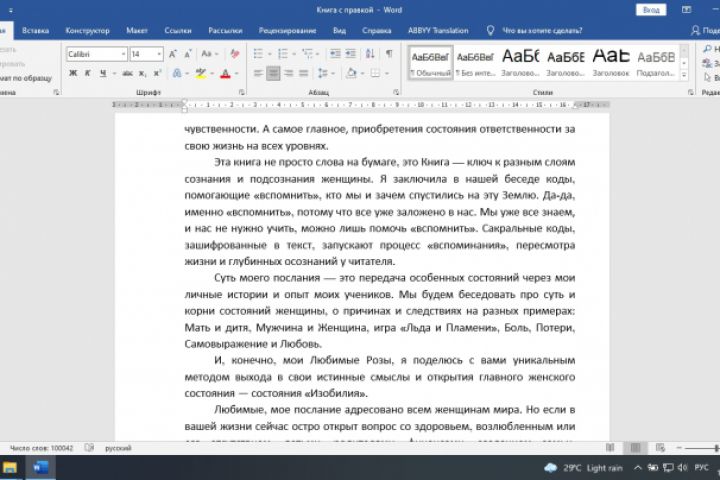
Task: Toggle strikethrough abc formatting
Action: point(128,73)
